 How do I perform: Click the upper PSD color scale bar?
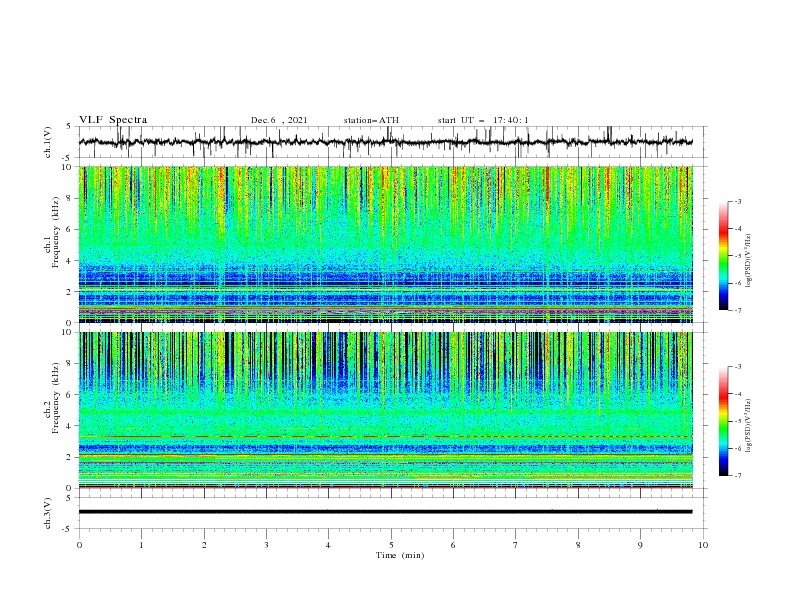coord(723,256)
